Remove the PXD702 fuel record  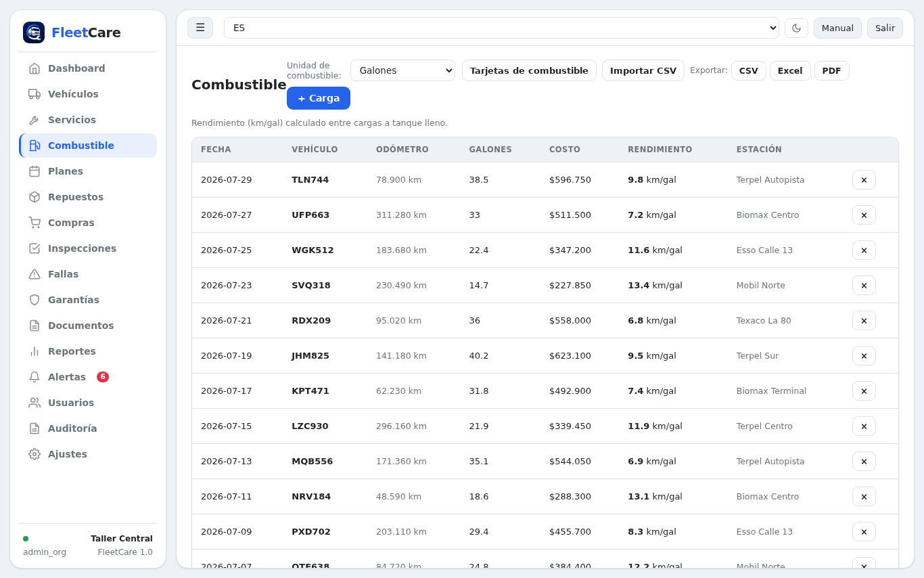[864, 532]
